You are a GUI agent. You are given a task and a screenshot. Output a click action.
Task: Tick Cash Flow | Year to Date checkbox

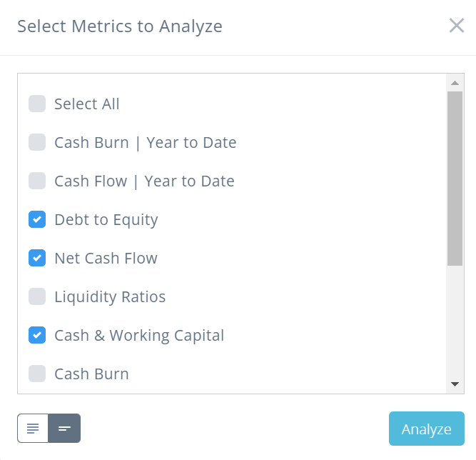(x=37, y=181)
